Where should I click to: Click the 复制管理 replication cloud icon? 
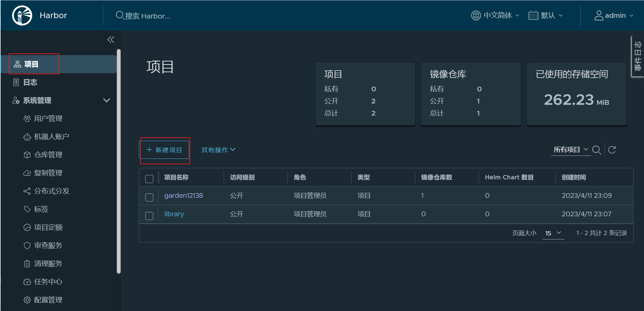(27, 173)
